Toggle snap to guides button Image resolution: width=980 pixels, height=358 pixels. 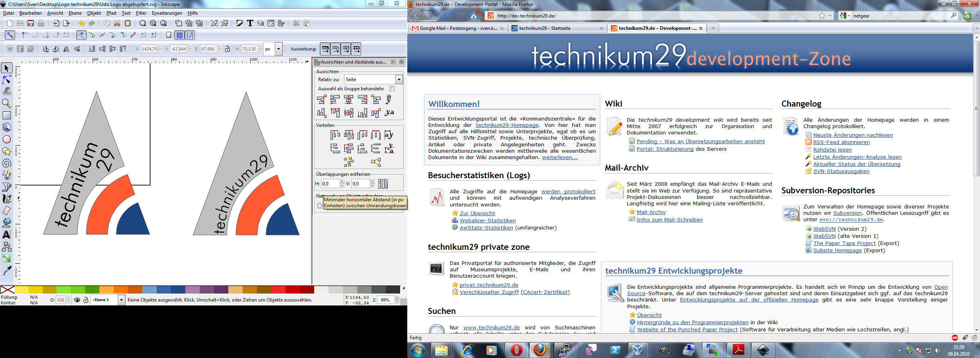point(191,35)
